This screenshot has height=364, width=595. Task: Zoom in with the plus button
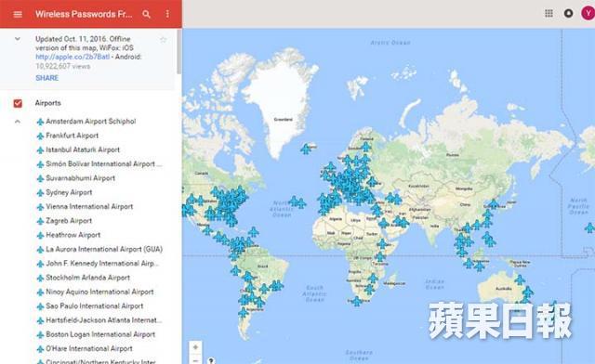(x=195, y=347)
